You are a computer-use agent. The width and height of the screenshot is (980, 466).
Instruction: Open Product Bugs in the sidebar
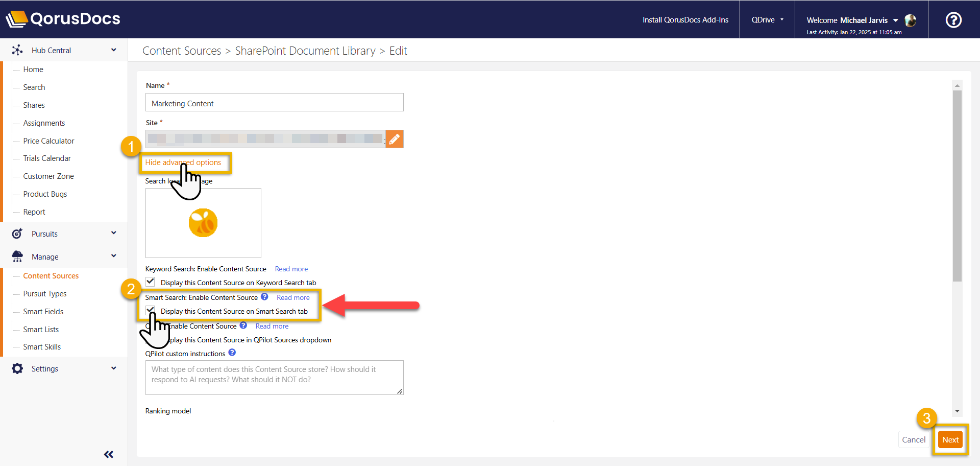45,194
